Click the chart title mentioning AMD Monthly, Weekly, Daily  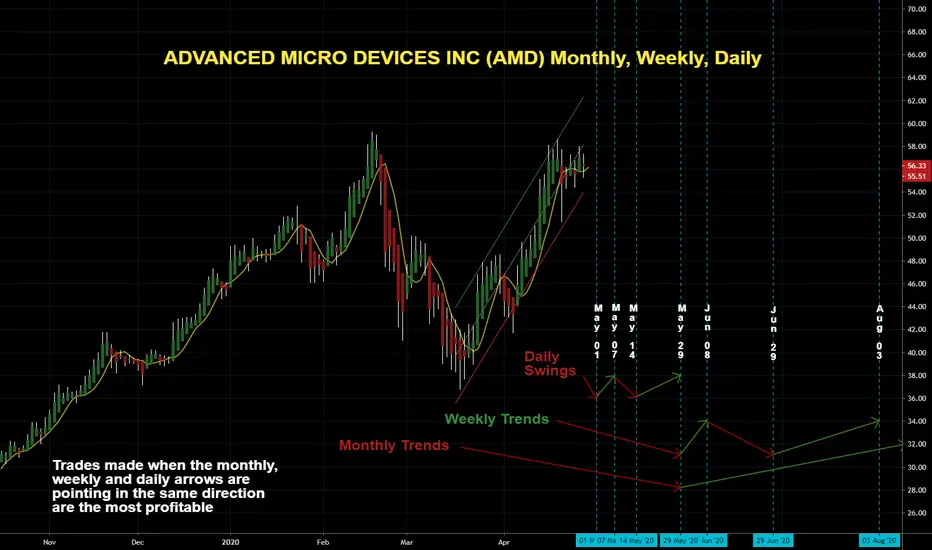[462, 58]
